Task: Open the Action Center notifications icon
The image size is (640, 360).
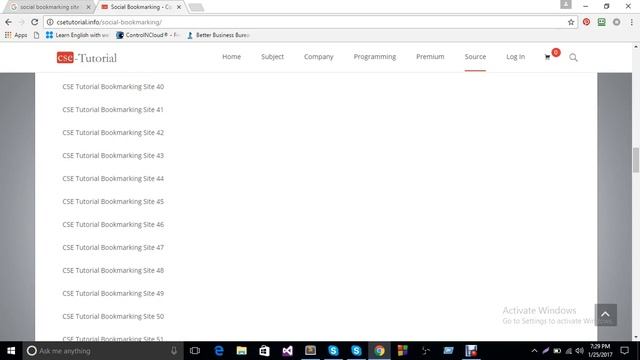Action: [624, 351]
